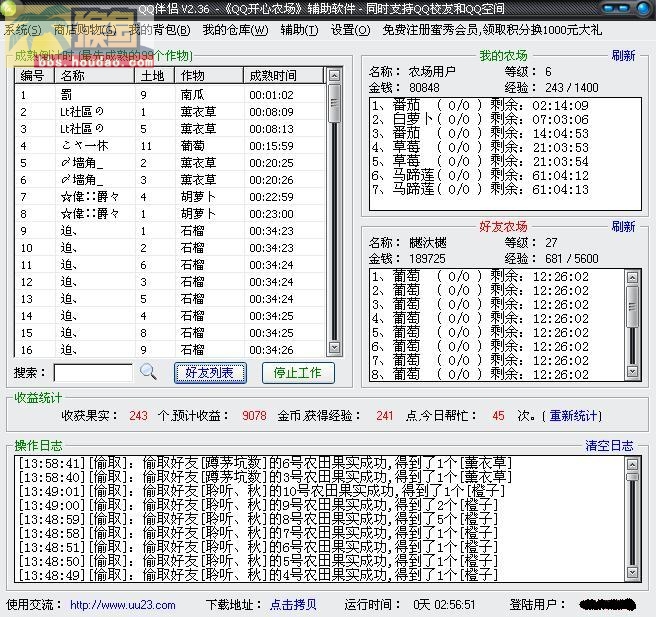Select my farm entry 草莓 21:03:53
Viewport: 656px width, 617px height.
click(x=480, y=148)
